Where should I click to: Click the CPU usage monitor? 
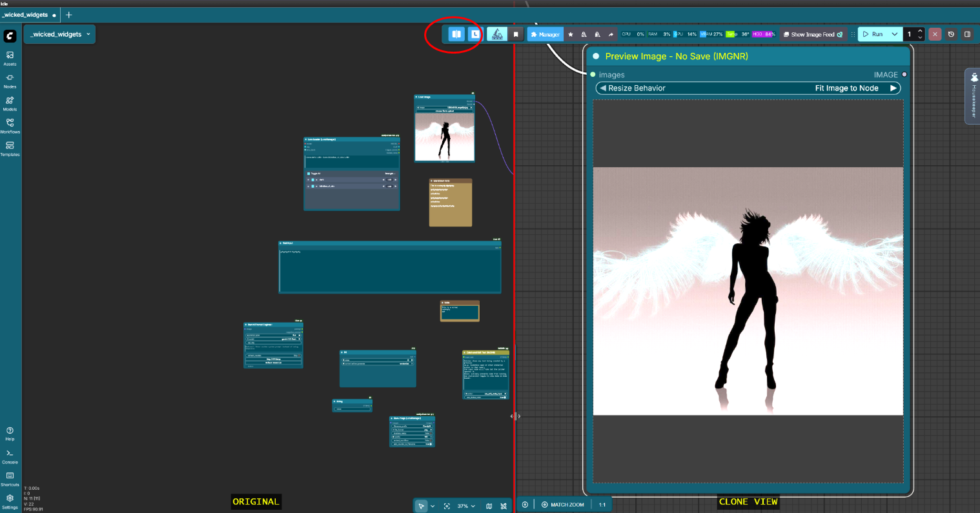tap(633, 34)
